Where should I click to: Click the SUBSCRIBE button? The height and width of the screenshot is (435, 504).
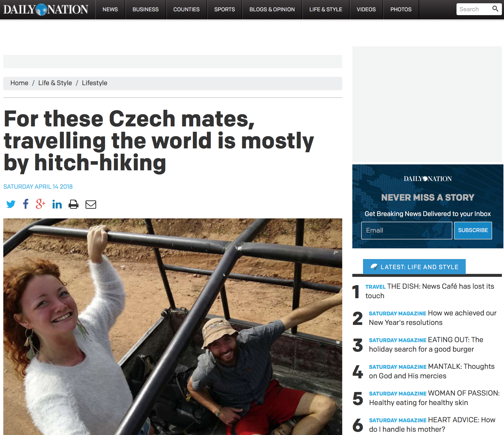coord(473,231)
